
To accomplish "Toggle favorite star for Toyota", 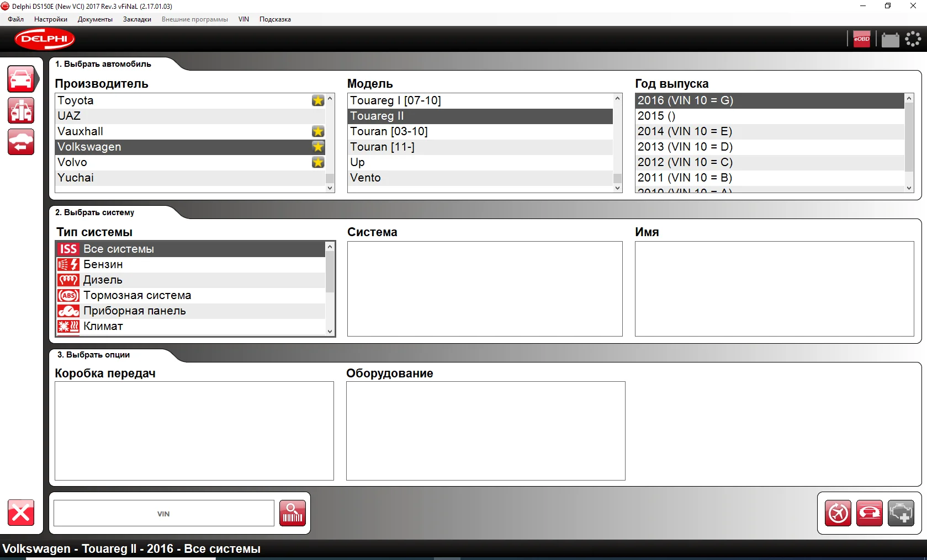I will [x=318, y=100].
